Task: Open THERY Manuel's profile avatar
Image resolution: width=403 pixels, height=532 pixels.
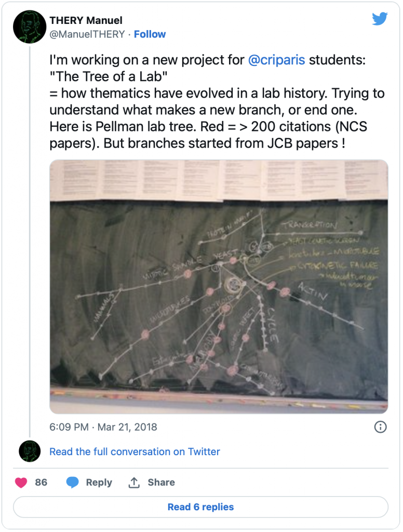Action: [30, 27]
